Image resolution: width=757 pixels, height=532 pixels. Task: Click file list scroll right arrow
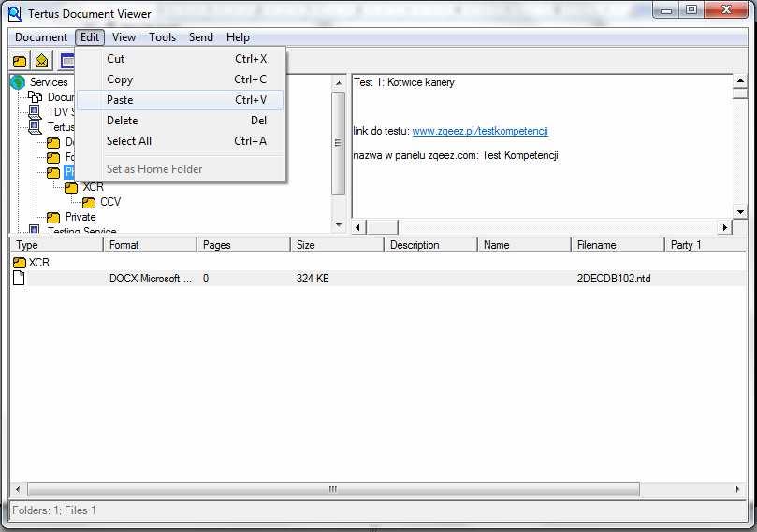tap(737, 490)
